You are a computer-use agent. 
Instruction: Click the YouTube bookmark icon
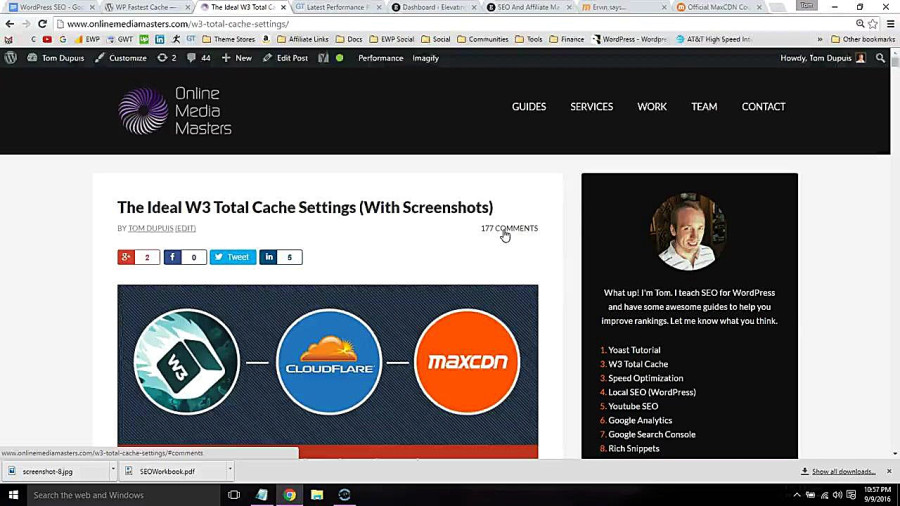pyautogui.click(x=47, y=40)
